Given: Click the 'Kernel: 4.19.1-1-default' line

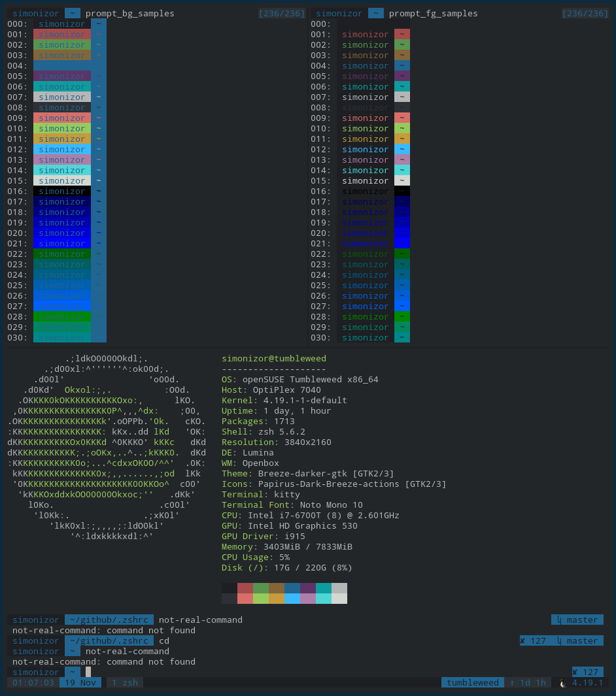Looking at the screenshot, I should click(x=284, y=401).
